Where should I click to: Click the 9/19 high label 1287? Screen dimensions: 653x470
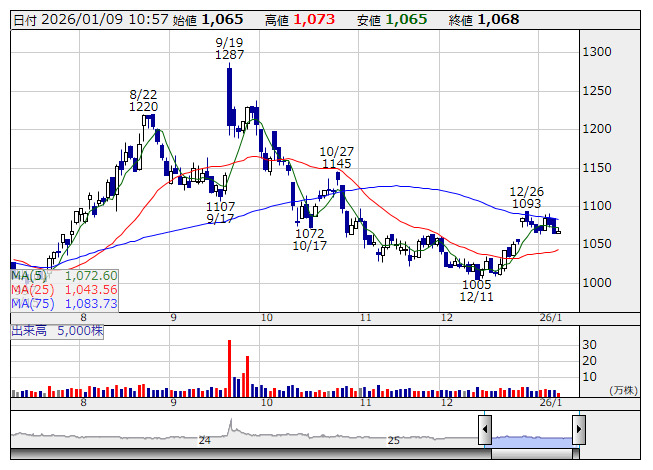(229, 56)
